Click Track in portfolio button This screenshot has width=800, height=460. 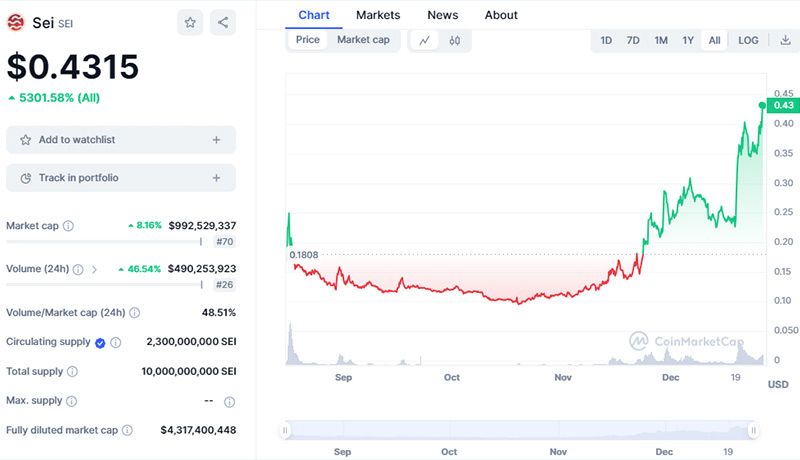tap(121, 178)
